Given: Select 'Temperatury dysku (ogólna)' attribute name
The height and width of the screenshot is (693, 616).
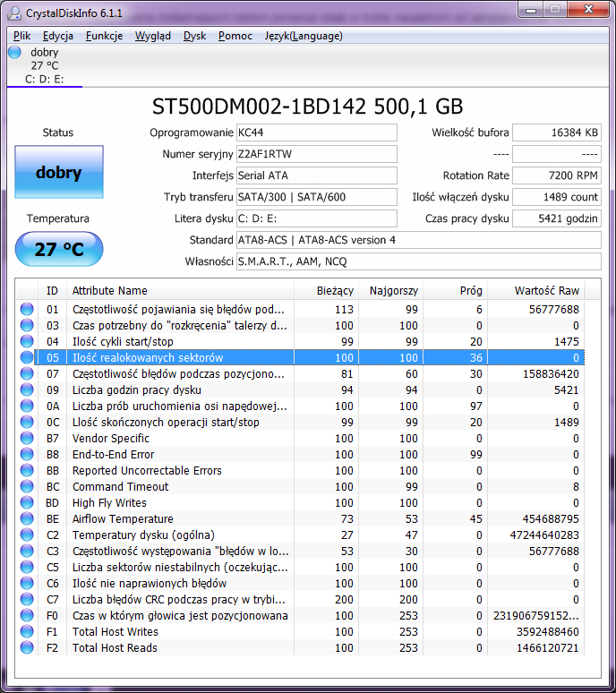Looking at the screenshot, I should coord(143,535).
